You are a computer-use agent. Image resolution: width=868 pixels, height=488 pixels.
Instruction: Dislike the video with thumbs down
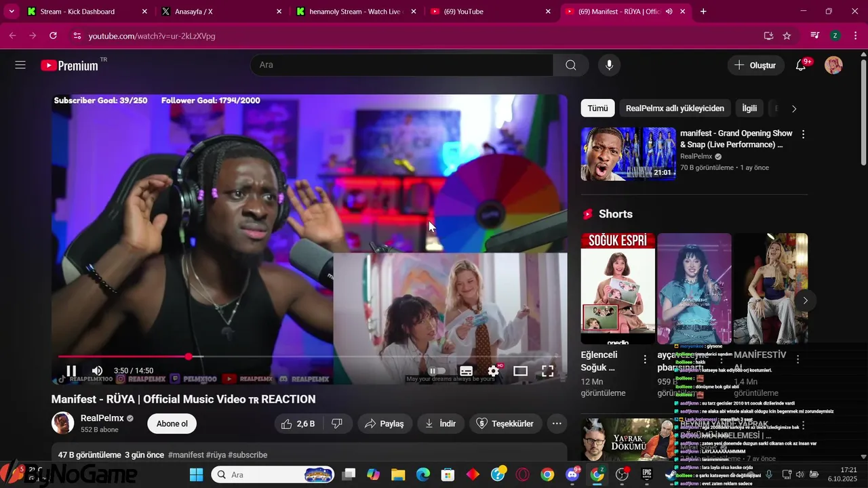click(337, 424)
